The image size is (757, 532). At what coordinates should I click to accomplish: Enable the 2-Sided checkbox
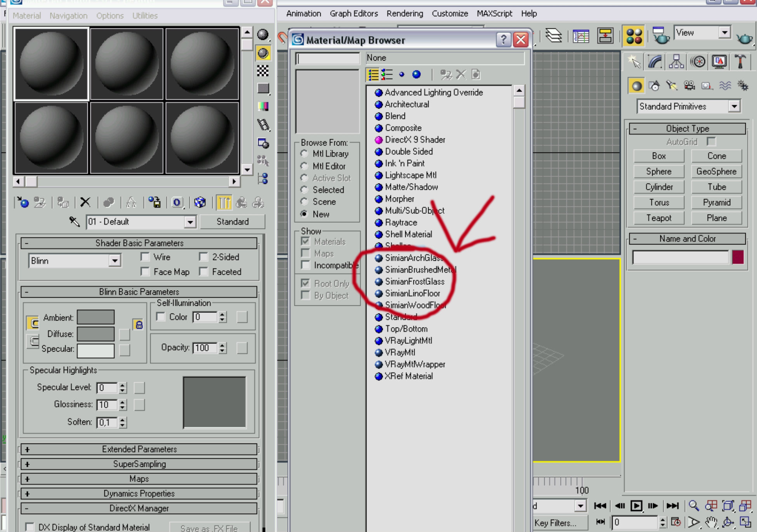tap(203, 257)
